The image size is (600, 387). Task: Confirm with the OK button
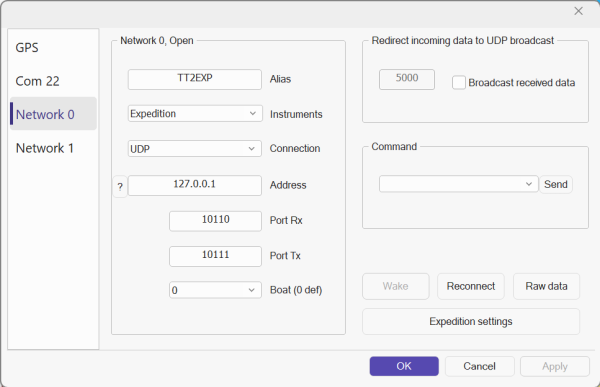[404, 366]
